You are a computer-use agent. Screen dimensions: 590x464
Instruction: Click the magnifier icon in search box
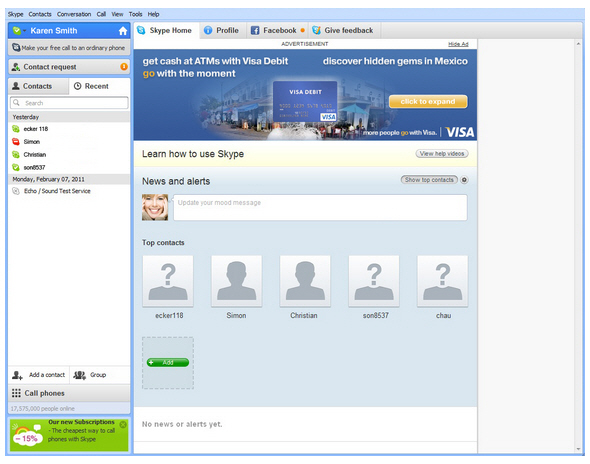tap(17, 103)
